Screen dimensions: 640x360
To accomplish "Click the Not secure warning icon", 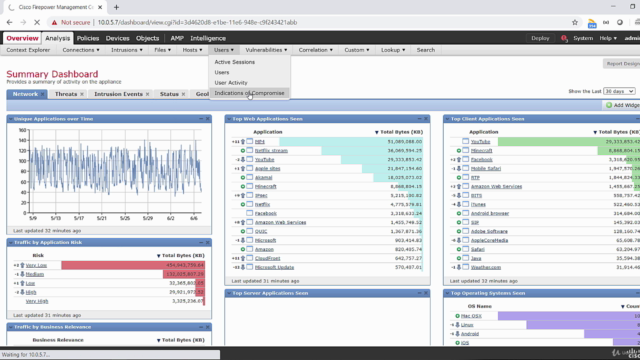I will click(x=54, y=22).
